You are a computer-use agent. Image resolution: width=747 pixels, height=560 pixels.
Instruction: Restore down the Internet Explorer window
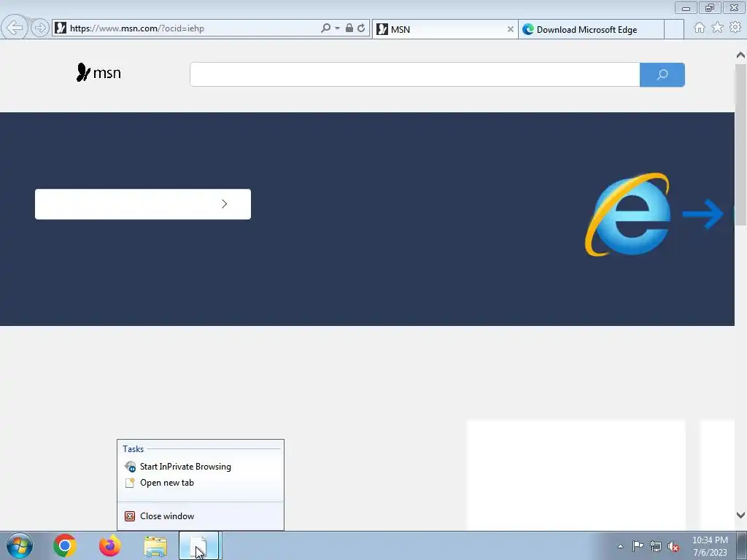(x=710, y=7)
